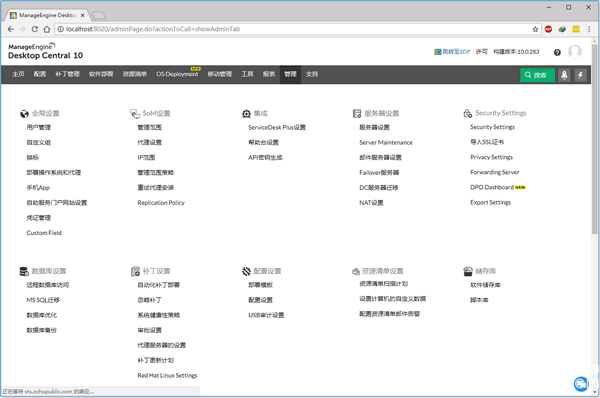Open the Failover服务器 link
This screenshot has width=600, height=398.
click(x=379, y=173)
